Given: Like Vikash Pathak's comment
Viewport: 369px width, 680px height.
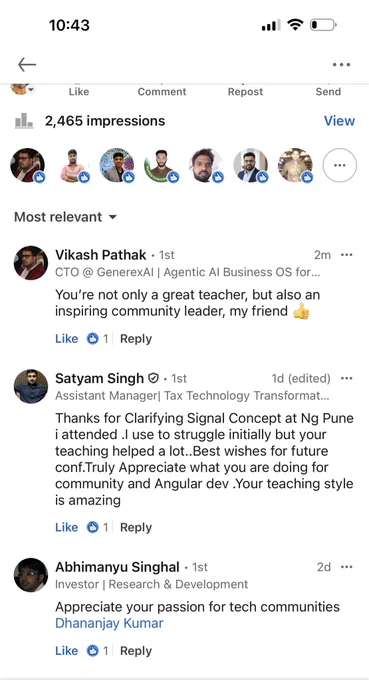Looking at the screenshot, I should pyautogui.click(x=66, y=339).
